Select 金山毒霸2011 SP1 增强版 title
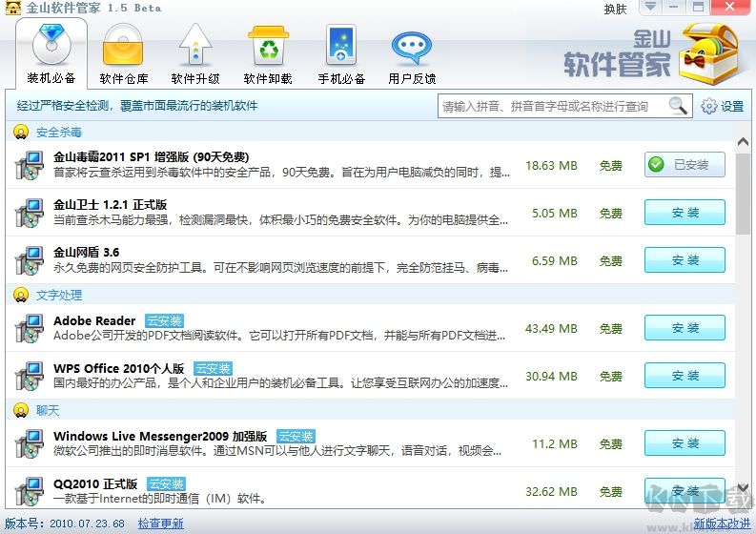The image size is (756, 534). 151,157
